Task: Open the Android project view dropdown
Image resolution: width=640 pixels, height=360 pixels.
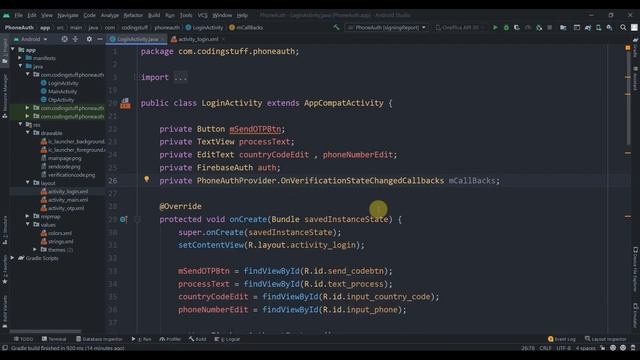Action: click(x=31, y=39)
